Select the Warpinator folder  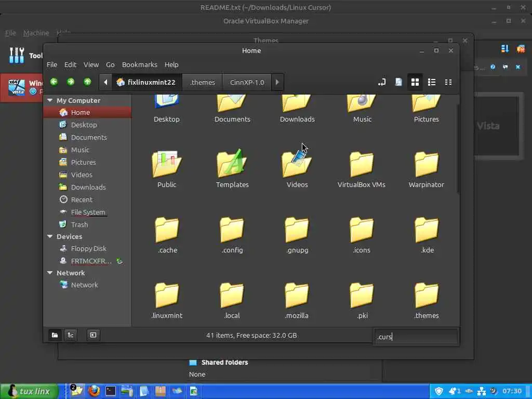427,165
